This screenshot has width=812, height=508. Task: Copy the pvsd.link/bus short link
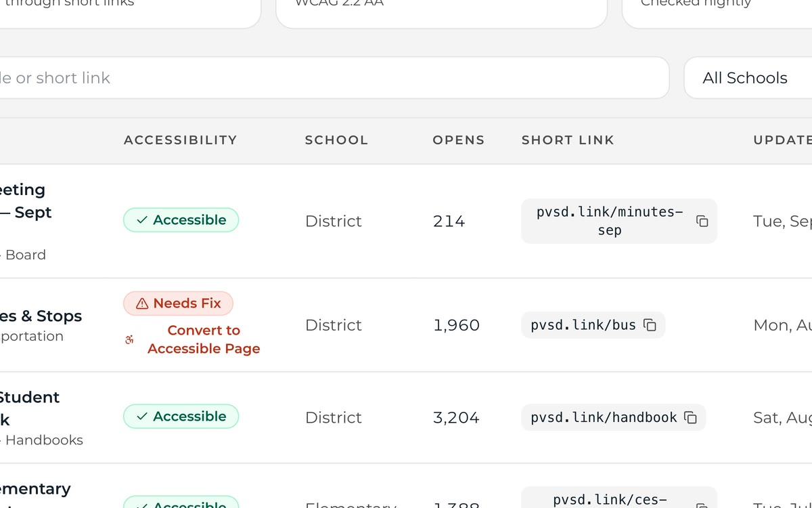pyautogui.click(x=650, y=325)
